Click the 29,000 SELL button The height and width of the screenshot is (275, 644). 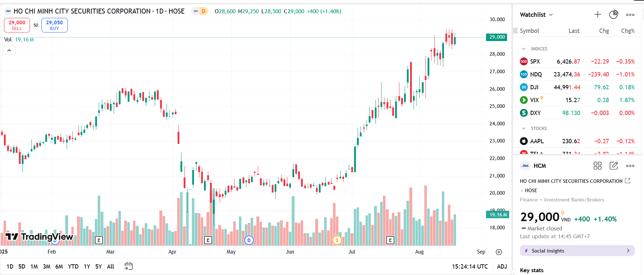[17, 25]
